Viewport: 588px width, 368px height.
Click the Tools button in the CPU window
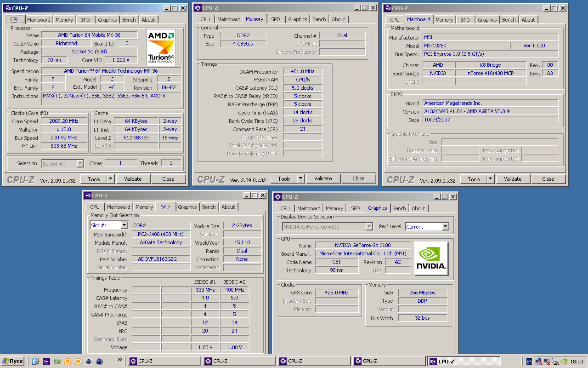tap(94, 179)
